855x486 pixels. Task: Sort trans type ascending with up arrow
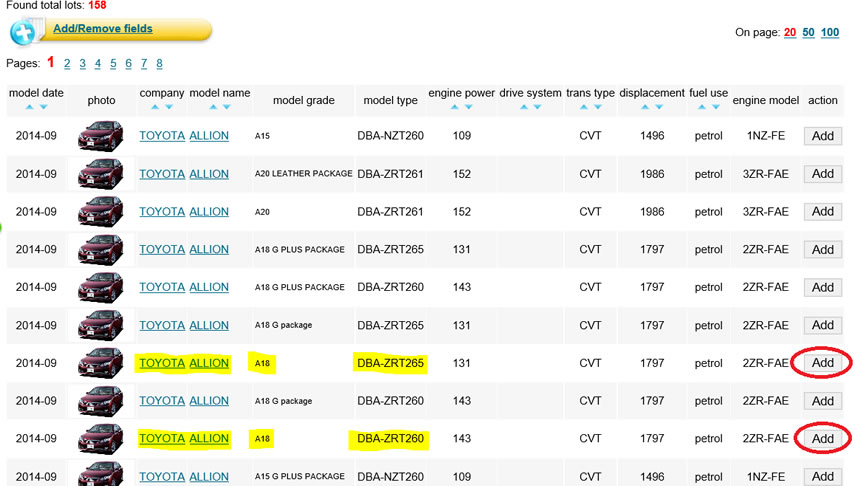(x=584, y=107)
